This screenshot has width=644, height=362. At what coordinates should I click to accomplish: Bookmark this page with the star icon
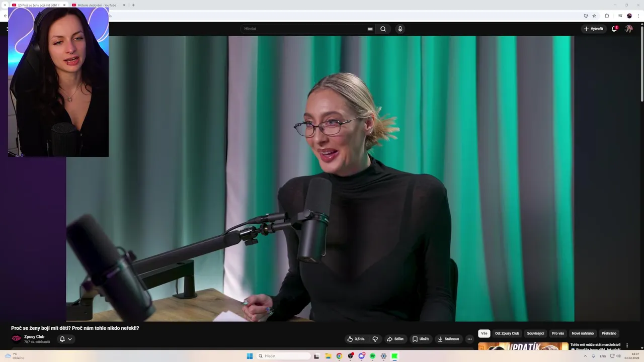[594, 16]
